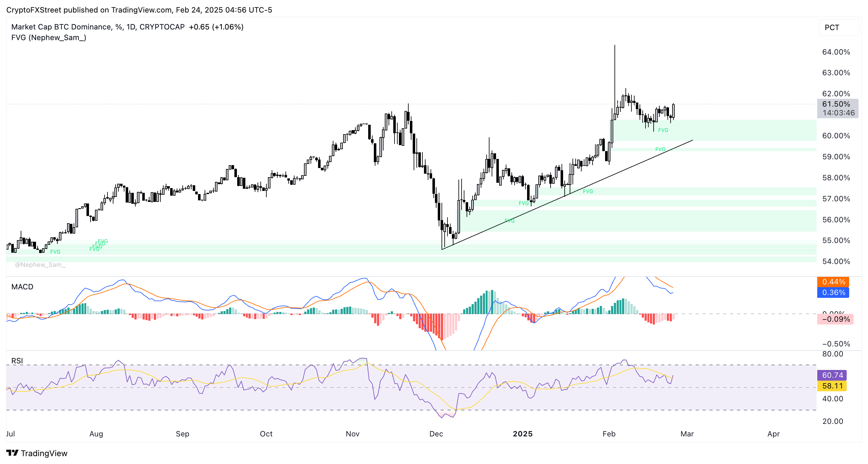Click the pink histogram value -0.09%
The image size is (868, 464).
click(835, 319)
